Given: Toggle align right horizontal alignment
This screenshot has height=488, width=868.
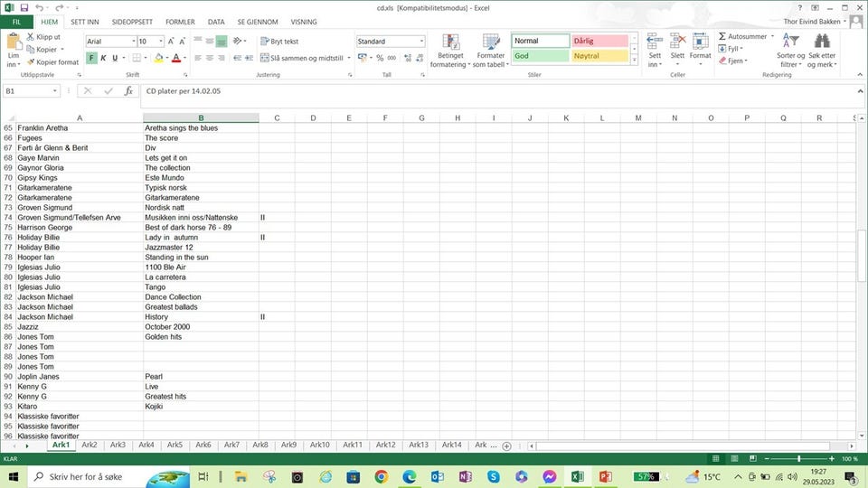Looking at the screenshot, I should tap(222, 58).
